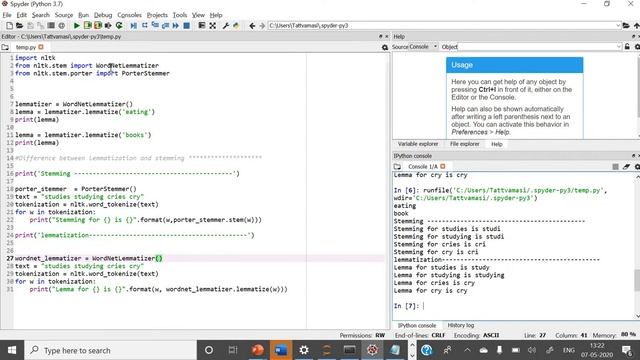Screen dimensions: 640x360
Task: Switch to History log tab
Action: coord(461,325)
